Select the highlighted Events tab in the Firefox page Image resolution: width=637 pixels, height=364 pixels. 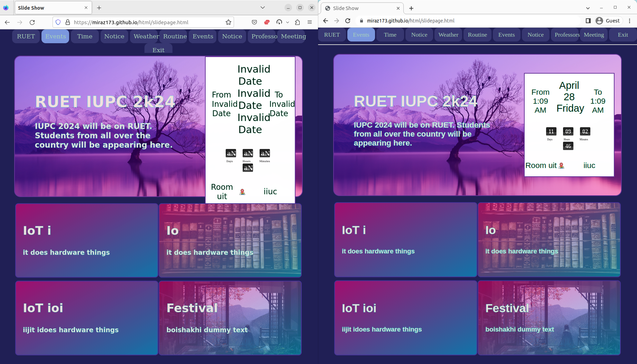pos(55,36)
